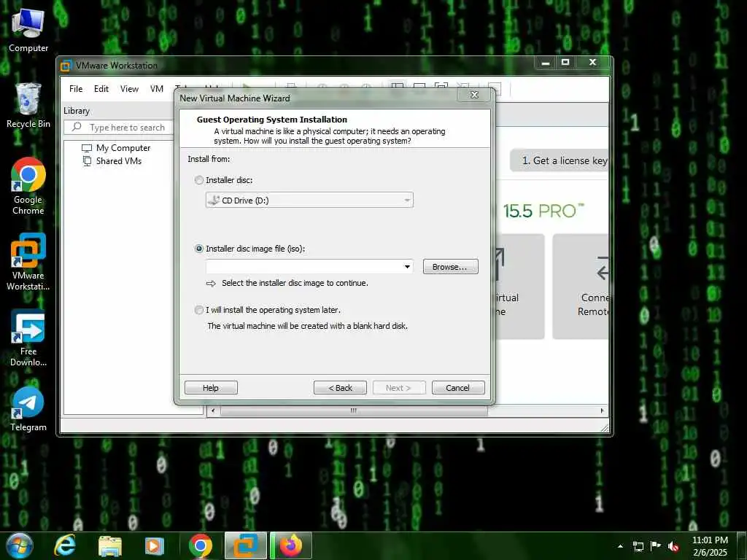Open Telegram desktop shortcut
The height and width of the screenshot is (560, 747).
pos(28,409)
